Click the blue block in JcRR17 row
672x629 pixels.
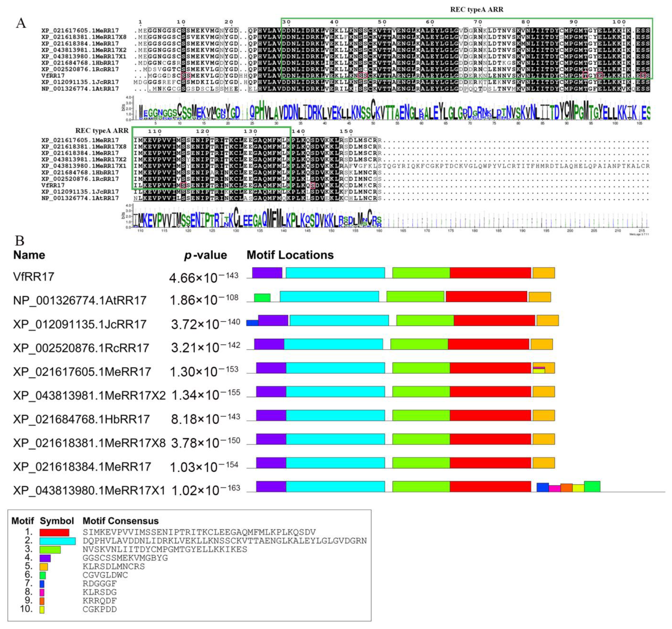252,323
